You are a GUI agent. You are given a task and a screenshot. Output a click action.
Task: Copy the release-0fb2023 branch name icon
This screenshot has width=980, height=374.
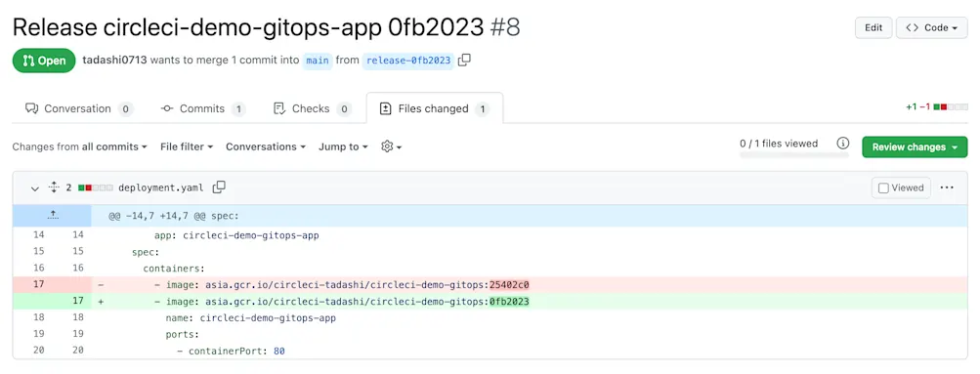click(464, 60)
